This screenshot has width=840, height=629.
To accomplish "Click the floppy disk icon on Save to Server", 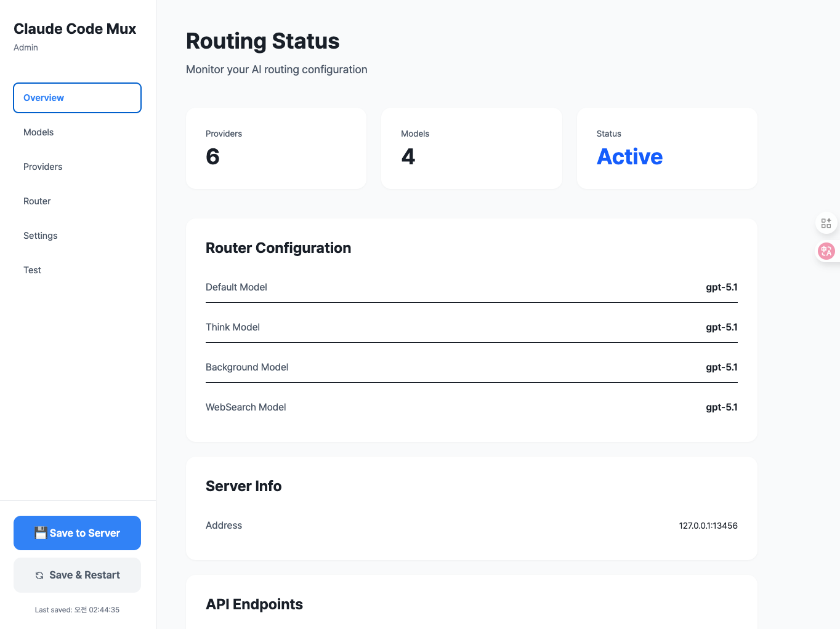I will pos(41,533).
